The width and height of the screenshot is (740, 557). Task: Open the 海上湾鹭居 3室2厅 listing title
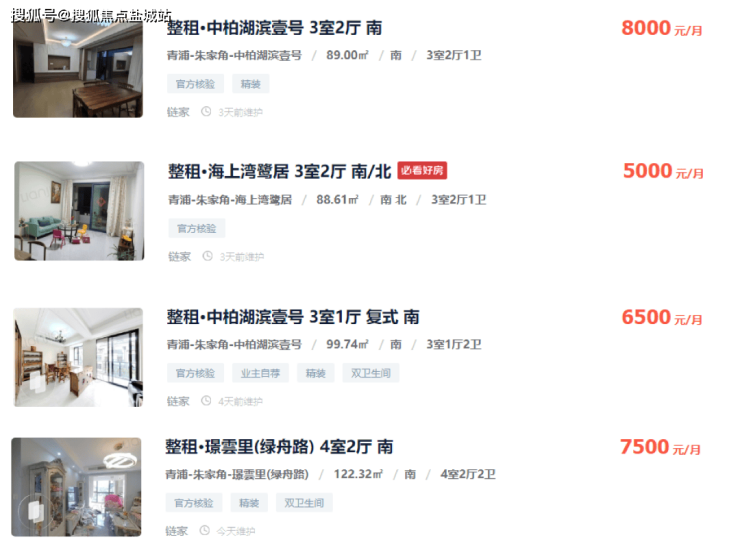click(280, 171)
